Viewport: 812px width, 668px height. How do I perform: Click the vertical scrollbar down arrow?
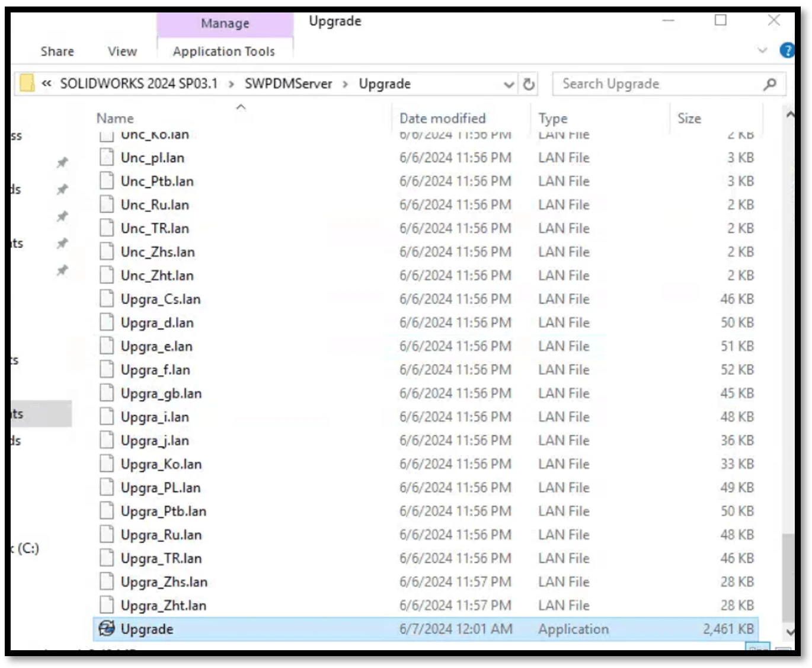789,632
